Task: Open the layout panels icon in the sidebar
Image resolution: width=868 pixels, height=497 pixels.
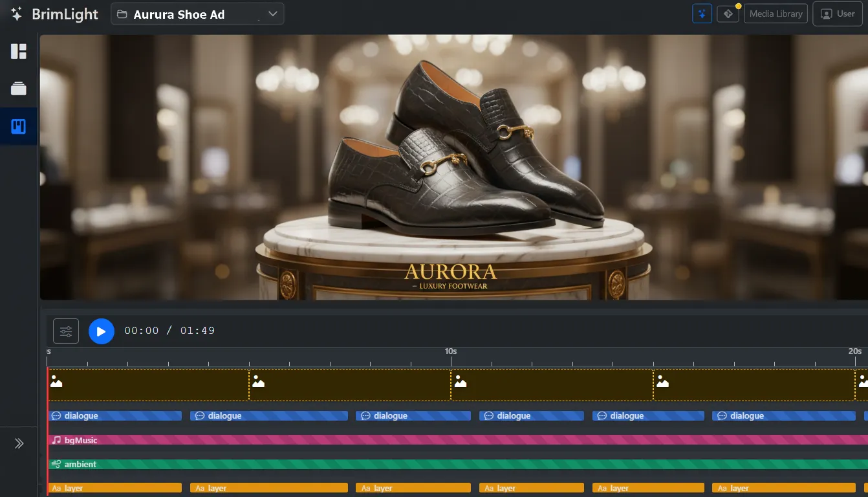Action: tap(17, 50)
